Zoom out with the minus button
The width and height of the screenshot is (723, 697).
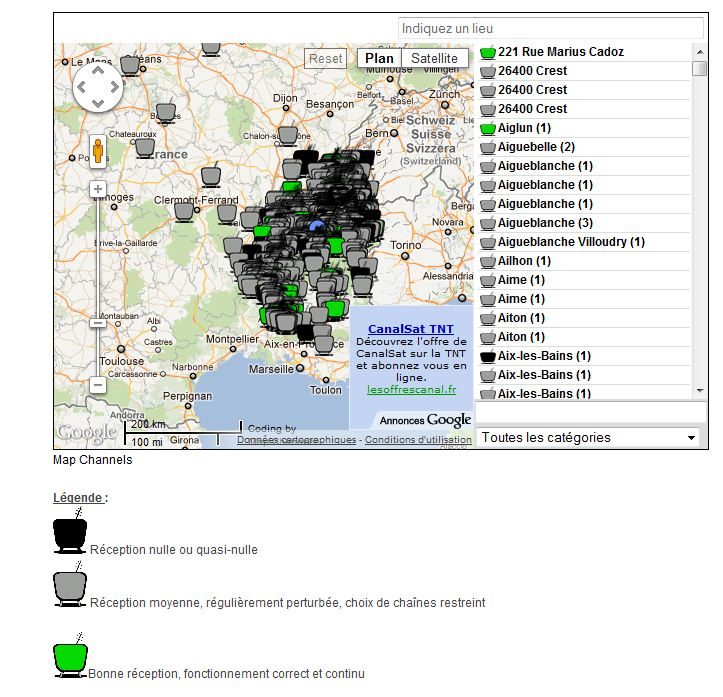click(x=98, y=385)
